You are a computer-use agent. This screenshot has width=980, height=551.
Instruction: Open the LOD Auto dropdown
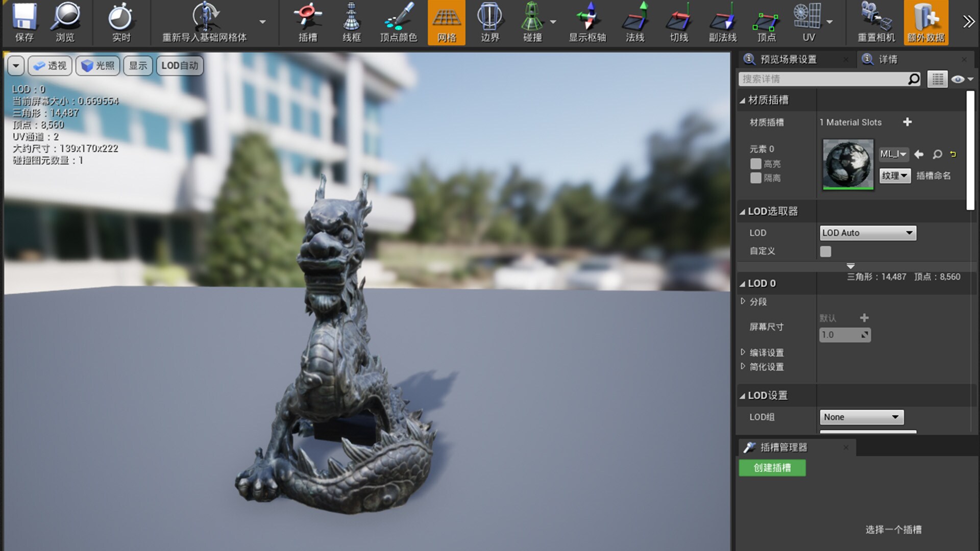pyautogui.click(x=867, y=233)
